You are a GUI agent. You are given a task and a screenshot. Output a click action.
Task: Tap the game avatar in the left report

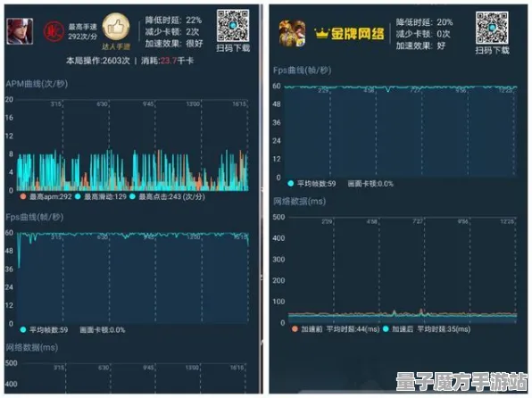click(x=20, y=31)
